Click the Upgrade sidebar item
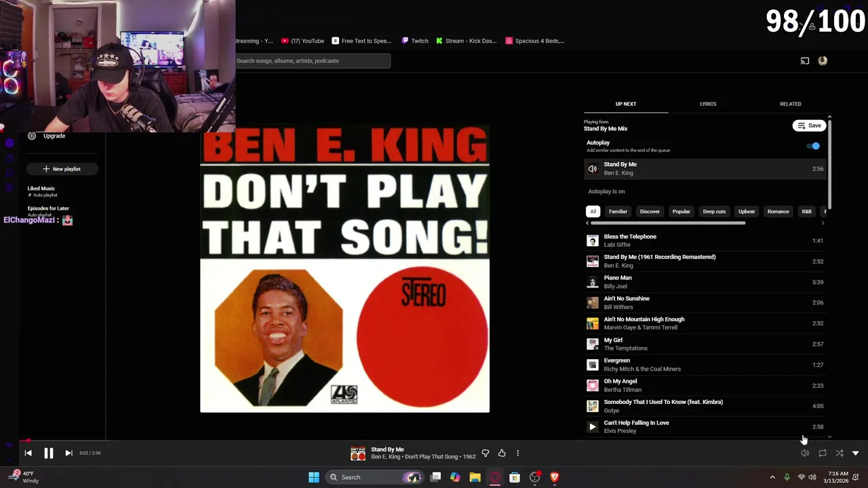 (x=46, y=136)
